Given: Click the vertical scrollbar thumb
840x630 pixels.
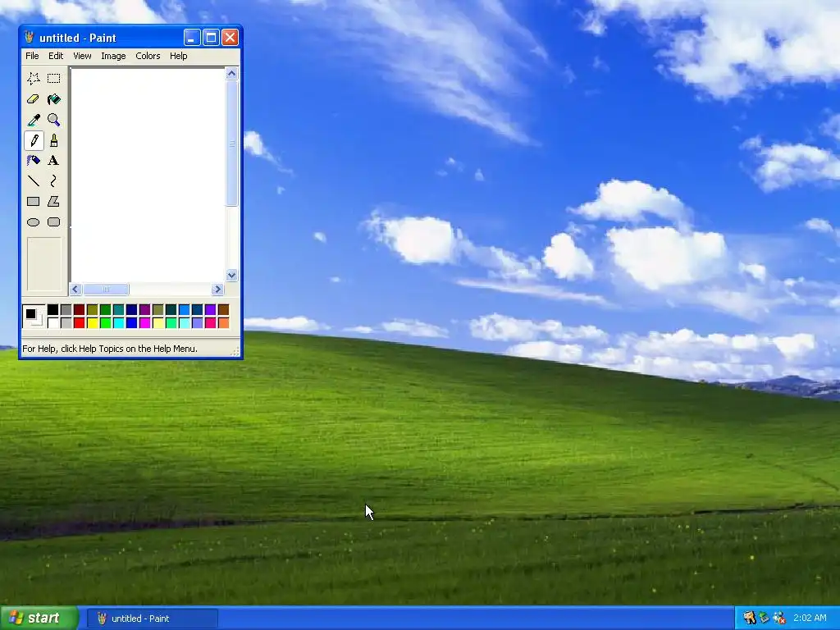Looking at the screenshot, I should click(x=231, y=143).
